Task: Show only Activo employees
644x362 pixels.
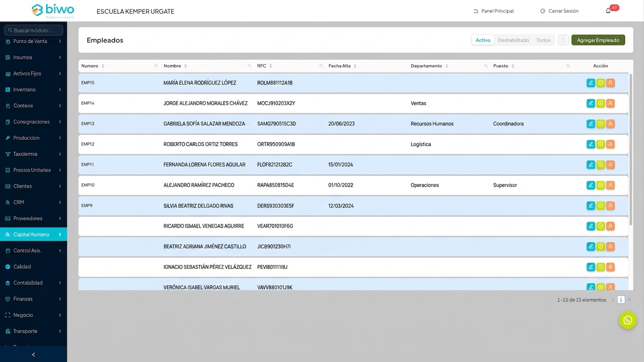Action: 483,40
